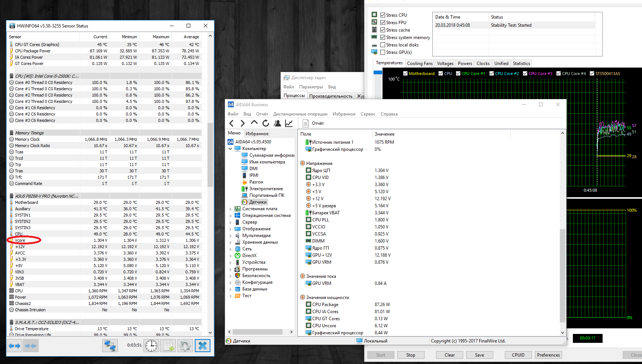Click the blue X close-sensors icon in HWiNFO
This screenshot has height=364, width=642.
[x=202, y=346]
